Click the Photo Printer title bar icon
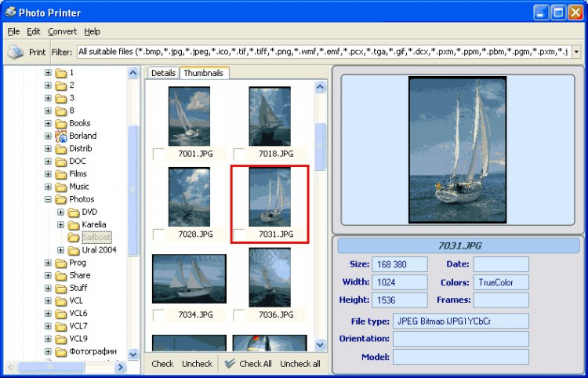This screenshot has width=588, height=378. point(10,13)
